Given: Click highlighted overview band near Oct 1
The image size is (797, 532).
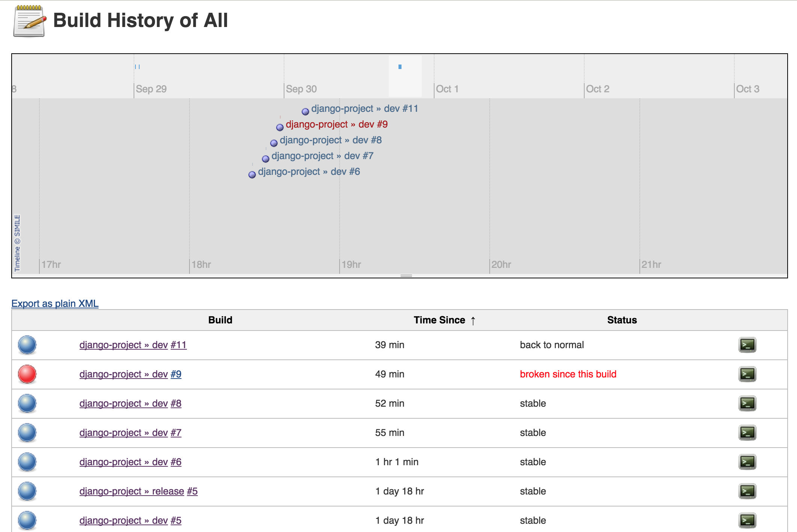Looking at the screenshot, I should click(405, 76).
